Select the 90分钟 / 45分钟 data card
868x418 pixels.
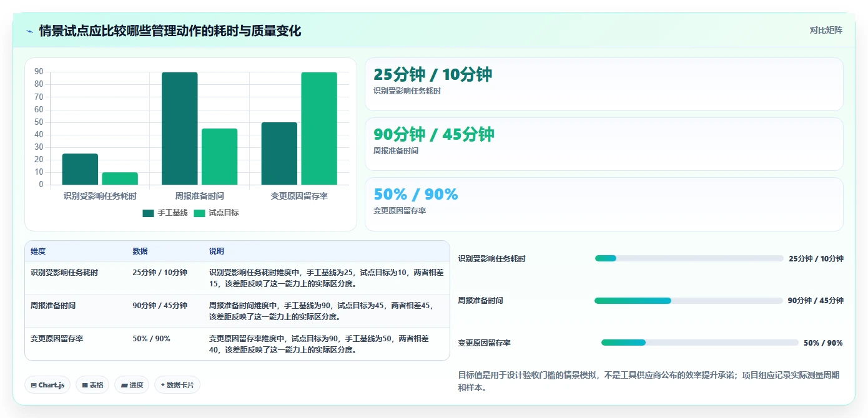[604, 144]
